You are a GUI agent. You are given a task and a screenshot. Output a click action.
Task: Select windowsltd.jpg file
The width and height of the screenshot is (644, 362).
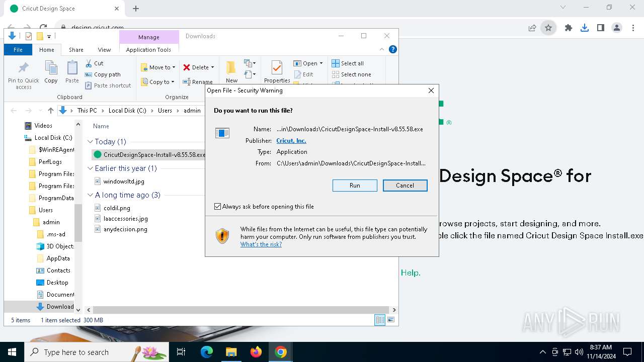[x=124, y=182]
